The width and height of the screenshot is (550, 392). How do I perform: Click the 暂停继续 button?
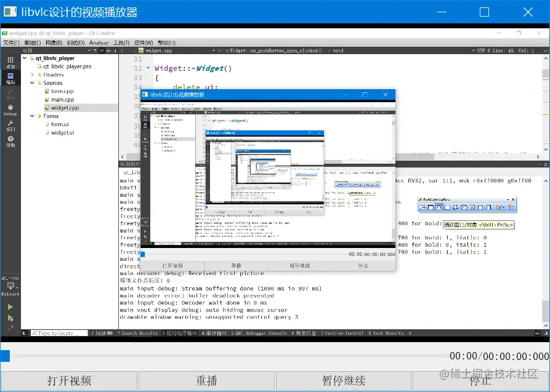tap(344, 381)
